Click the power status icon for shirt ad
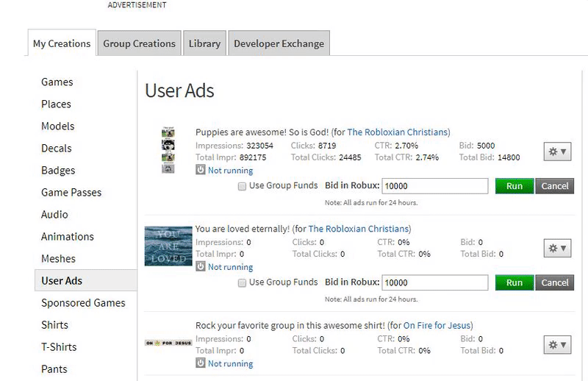Viewport: 588px width, 381px height. click(201, 363)
